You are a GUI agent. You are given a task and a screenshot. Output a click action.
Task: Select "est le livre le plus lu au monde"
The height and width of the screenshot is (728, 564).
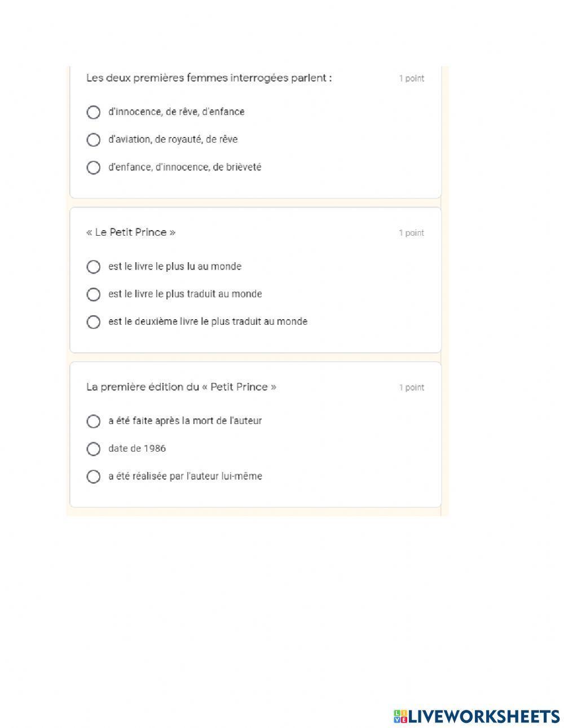pos(94,267)
